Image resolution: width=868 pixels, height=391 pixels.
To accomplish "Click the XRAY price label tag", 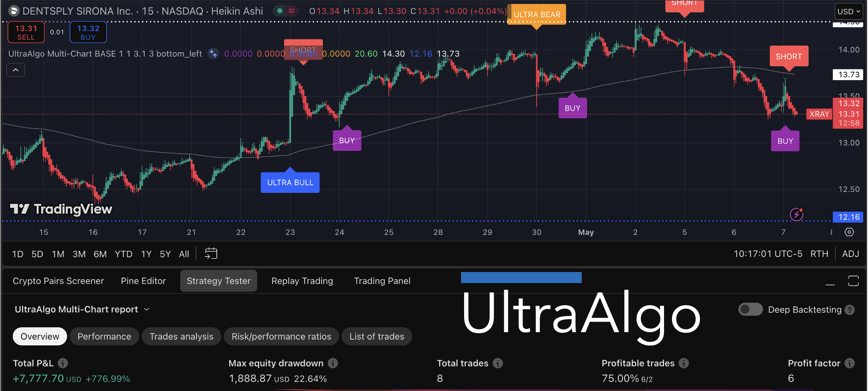I will pyautogui.click(x=819, y=114).
